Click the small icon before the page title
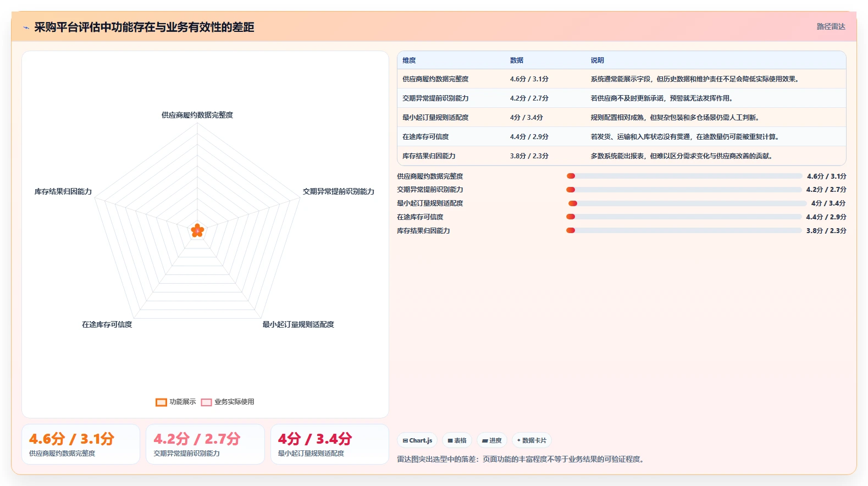 pyautogui.click(x=26, y=27)
